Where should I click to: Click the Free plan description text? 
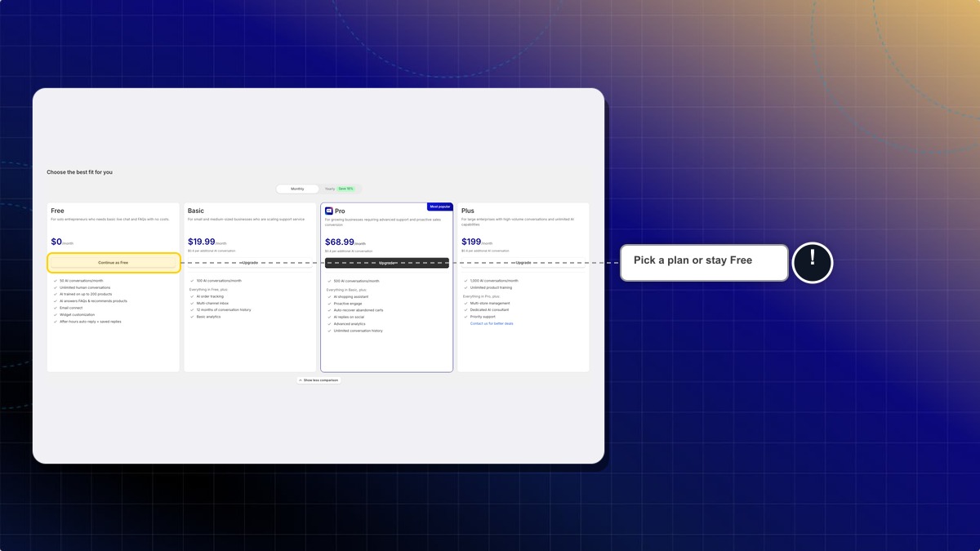(109, 219)
